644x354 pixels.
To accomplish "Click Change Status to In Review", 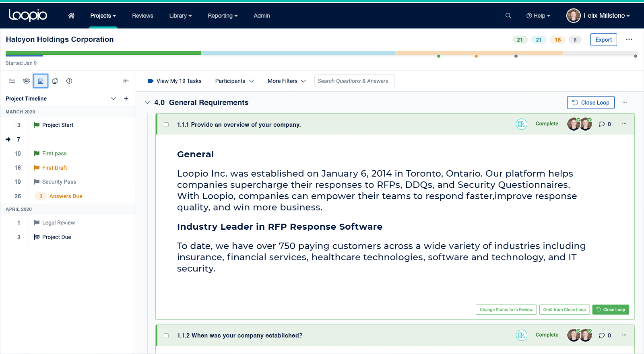I will pos(506,310).
